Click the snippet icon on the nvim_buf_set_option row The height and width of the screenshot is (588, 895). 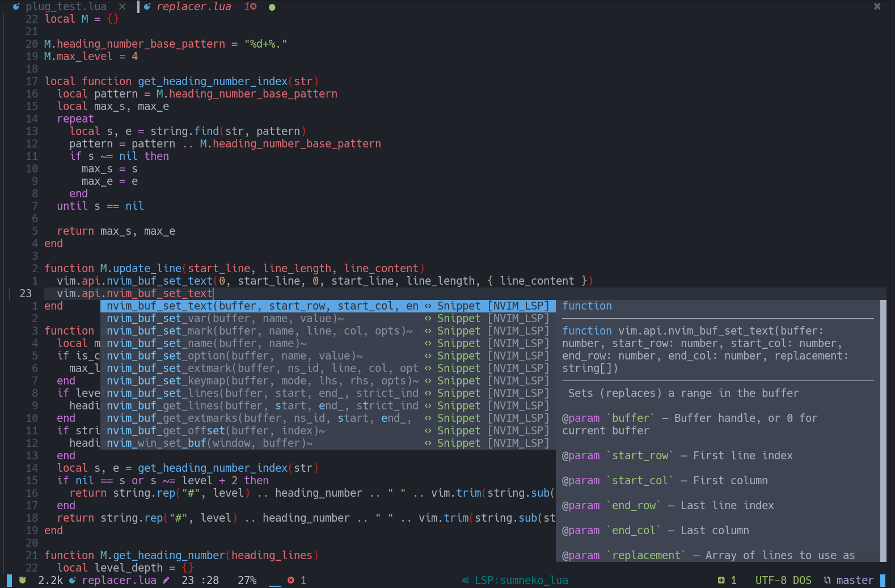[x=428, y=356]
